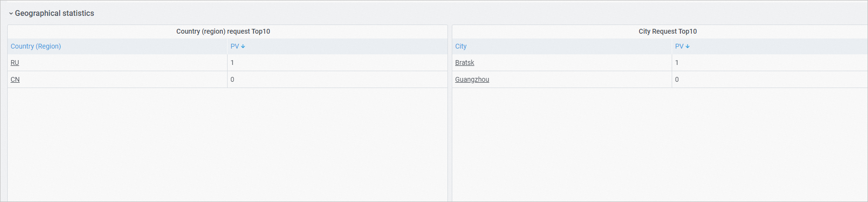Open the Bratsk city link
The image size is (868, 202).
click(x=464, y=63)
